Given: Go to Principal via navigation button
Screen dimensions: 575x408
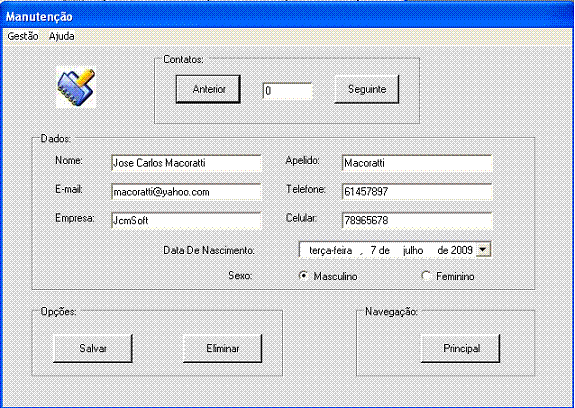Looking at the screenshot, I should tap(461, 348).
